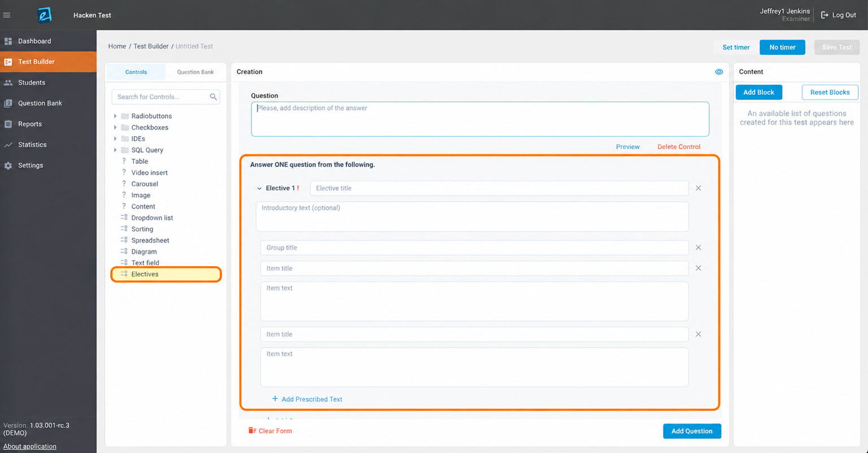Expand the SQL Query tree arrow
Screen dimensions: 868x453
(115, 150)
